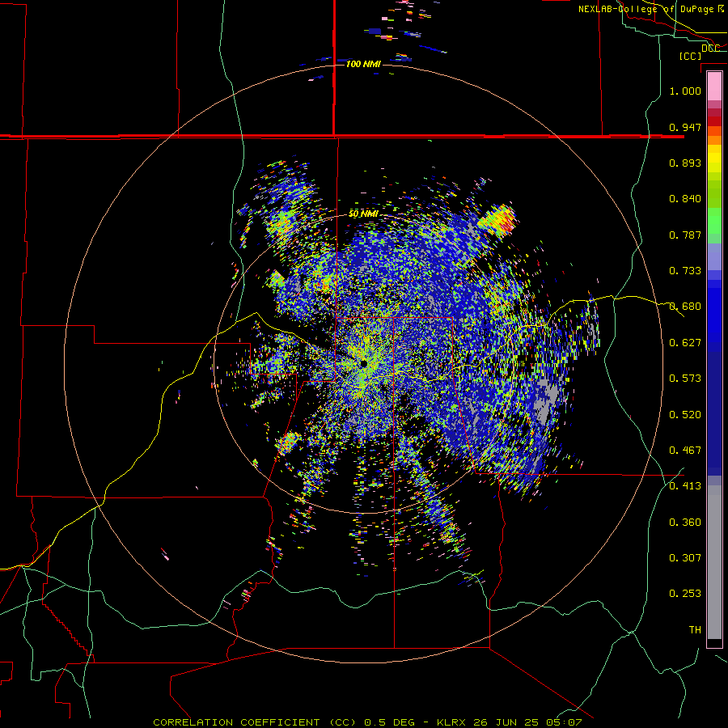Click the gray lower segment of color bar
Screen dimensions: 728x728
[x=714, y=562]
